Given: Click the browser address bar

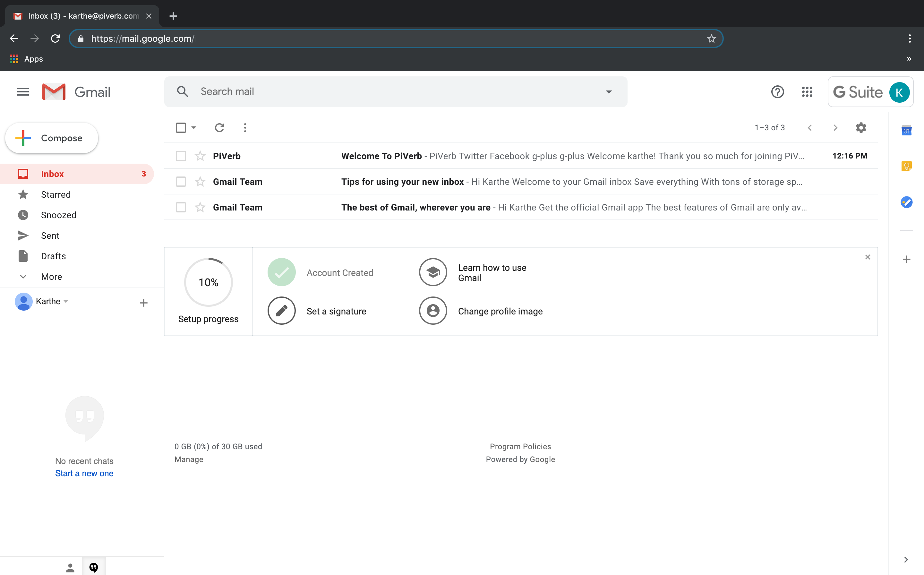Looking at the screenshot, I should pyautogui.click(x=396, y=39).
